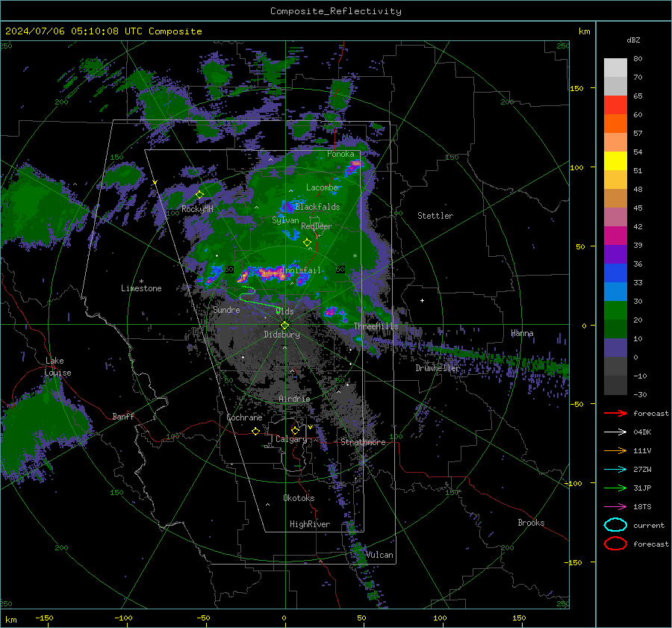The width and height of the screenshot is (672, 628).
Task: Click the yellow diamond radar-center marker above Didsbury
Action: [x=284, y=326]
